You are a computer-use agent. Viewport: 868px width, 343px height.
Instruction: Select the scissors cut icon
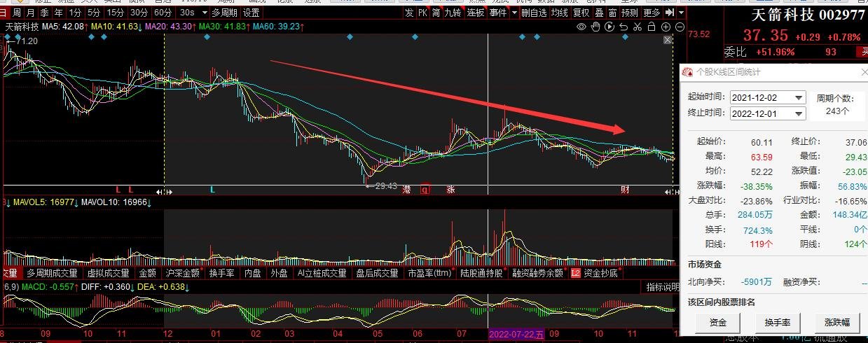tap(638, 27)
